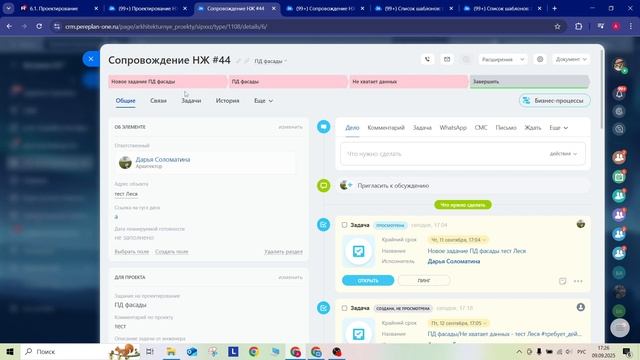Switch to the Связи tab

(x=158, y=100)
